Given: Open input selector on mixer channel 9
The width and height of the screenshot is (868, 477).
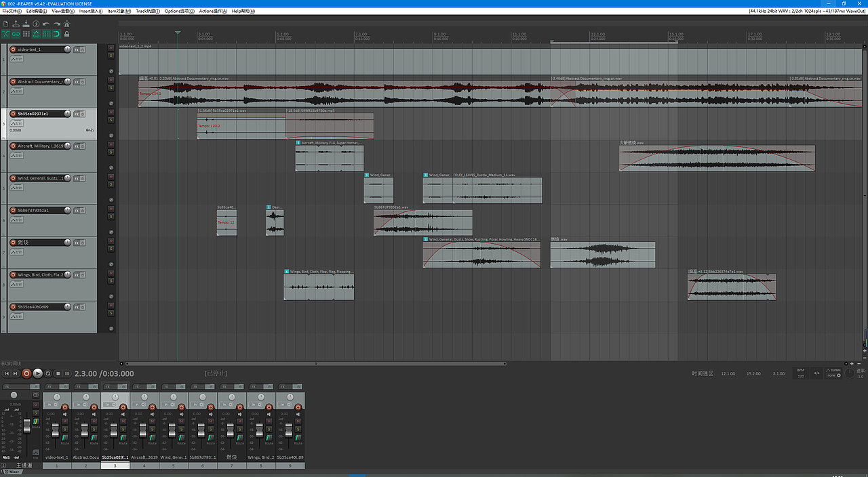Looking at the screenshot, I should click(284, 405).
